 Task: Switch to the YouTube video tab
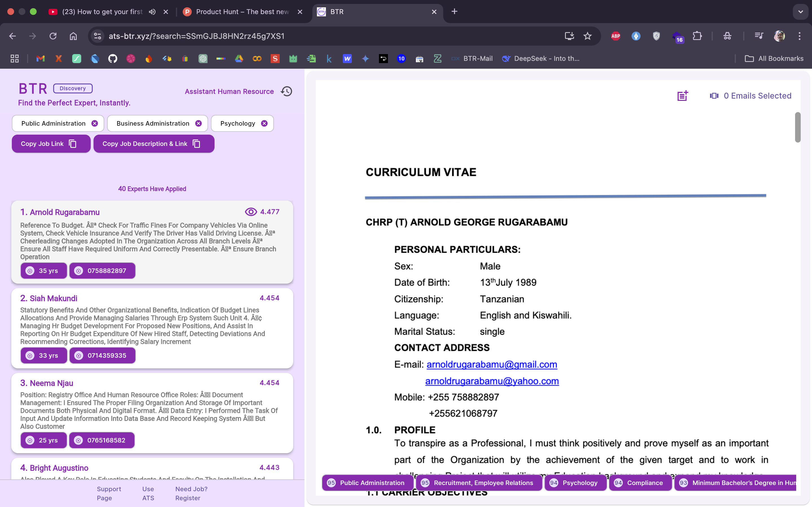101,12
